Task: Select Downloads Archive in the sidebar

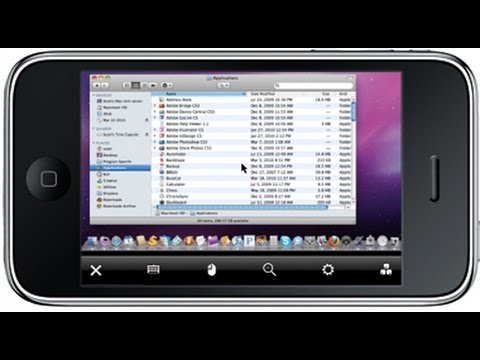Action: tap(116, 206)
